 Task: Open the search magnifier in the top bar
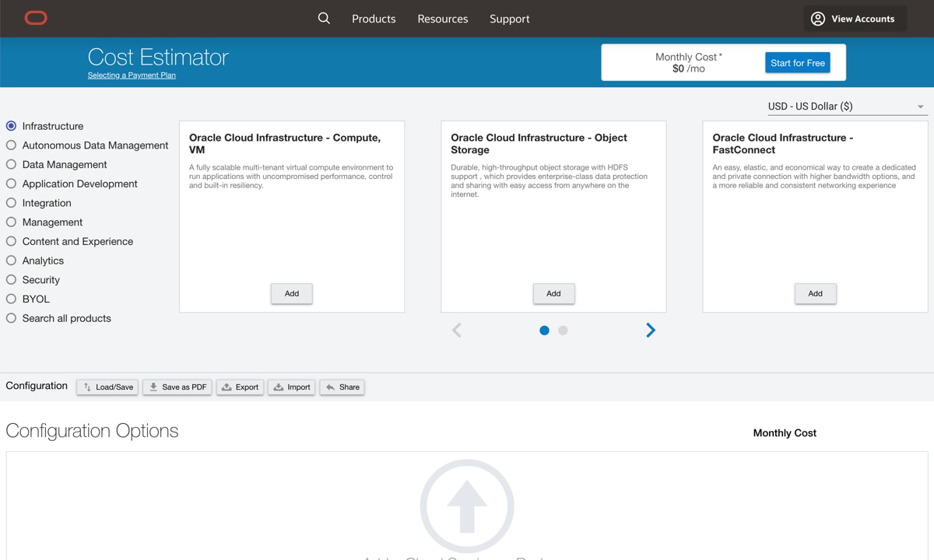point(324,18)
